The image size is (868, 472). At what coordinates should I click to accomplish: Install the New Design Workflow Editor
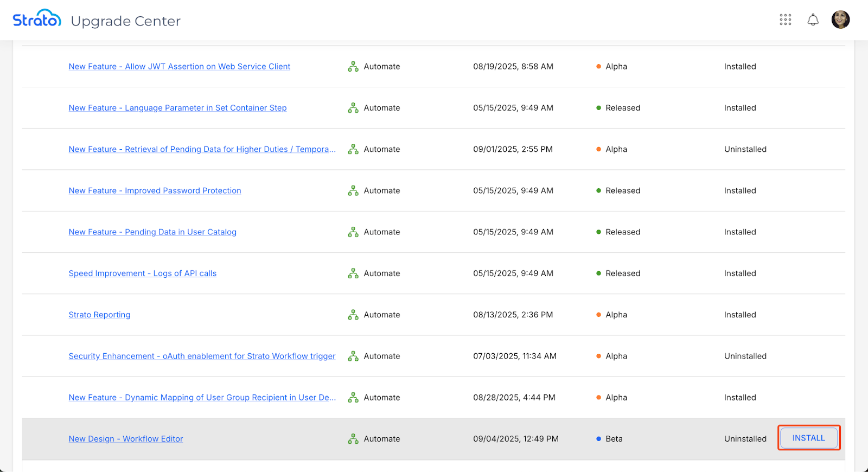[808, 438]
